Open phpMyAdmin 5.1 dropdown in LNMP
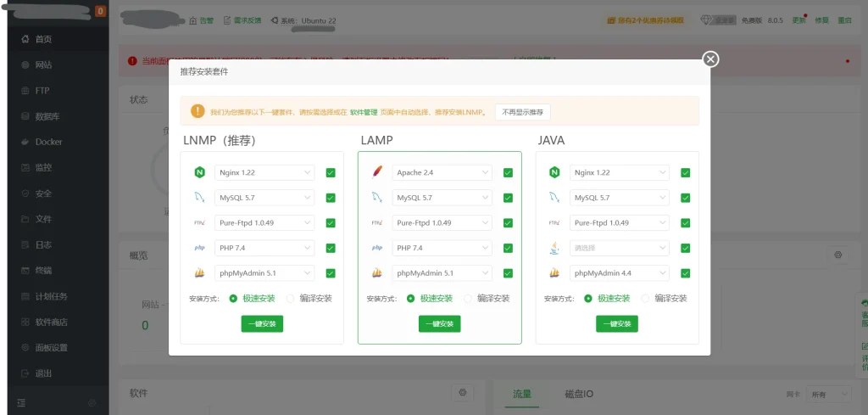Screen dimensions: 868x415 [264, 273]
